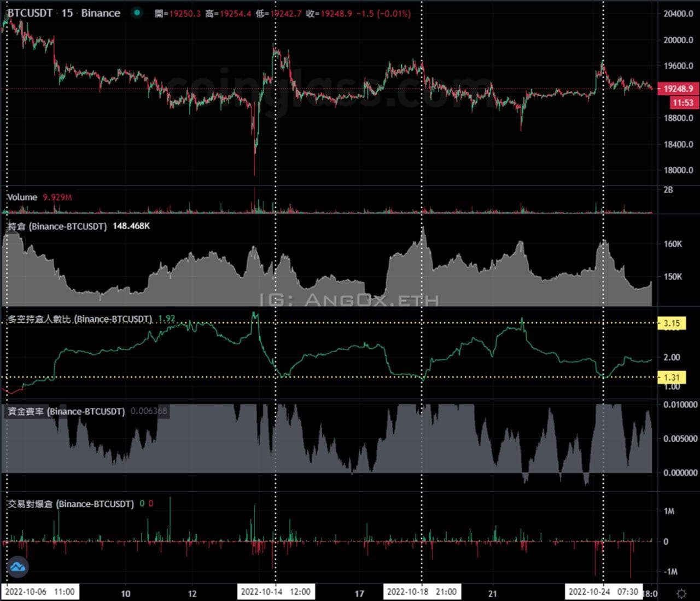Toggle the yellow 3.15 ratio level label
This screenshot has height=601, width=700.
click(673, 323)
